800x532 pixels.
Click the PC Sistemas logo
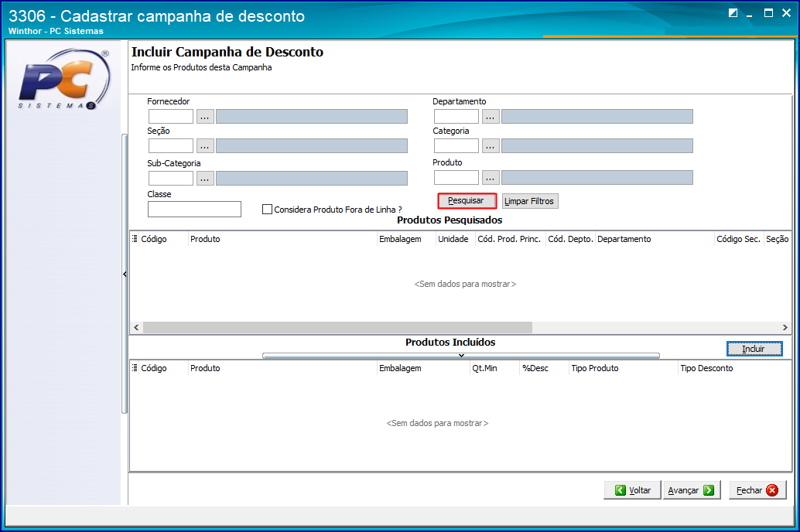click(64, 79)
